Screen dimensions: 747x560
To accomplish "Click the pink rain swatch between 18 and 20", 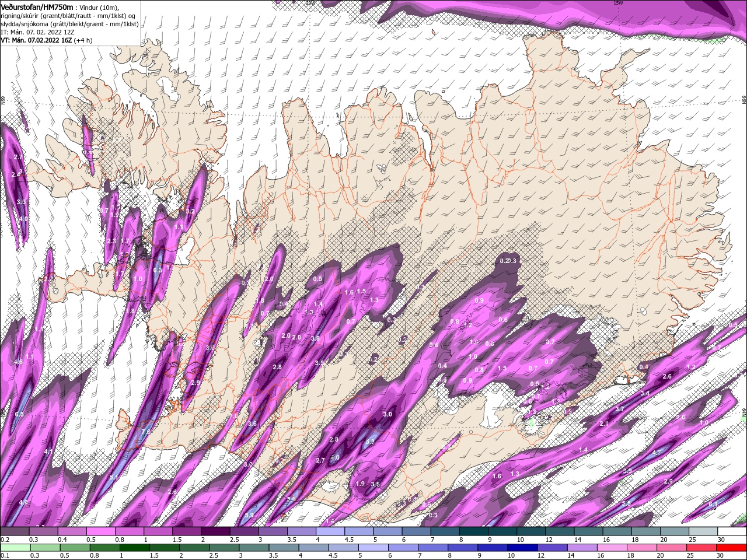I will pyautogui.click(x=643, y=547).
